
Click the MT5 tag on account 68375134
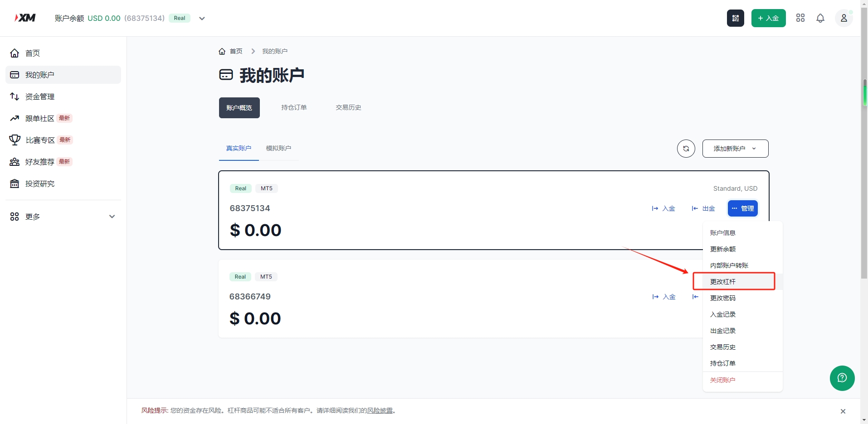pos(267,188)
